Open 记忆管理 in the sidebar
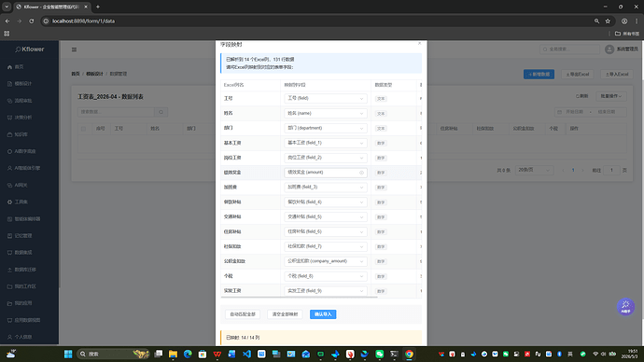This screenshot has height=362, width=644. click(x=23, y=236)
